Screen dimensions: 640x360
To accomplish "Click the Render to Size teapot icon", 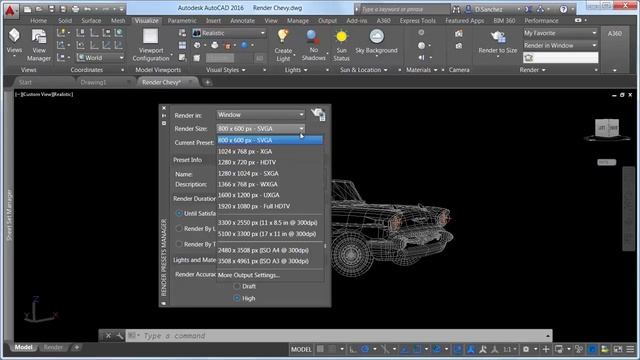I will coord(498,37).
